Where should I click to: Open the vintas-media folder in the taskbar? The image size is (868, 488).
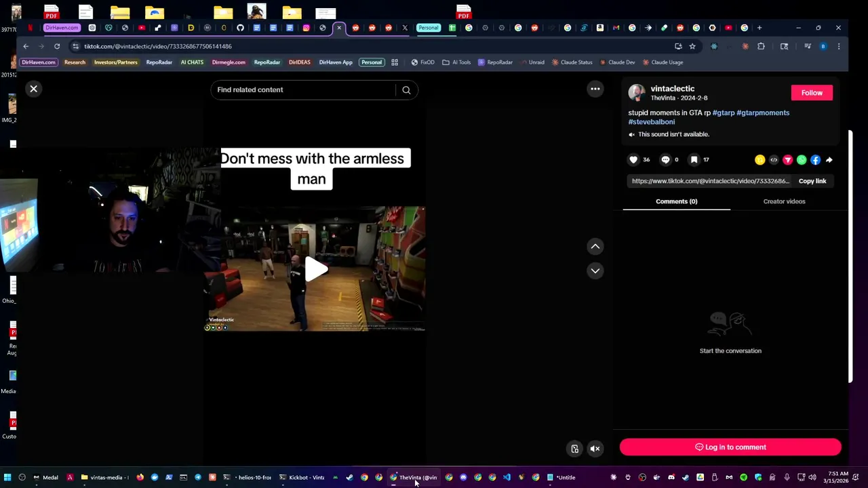[104, 477]
